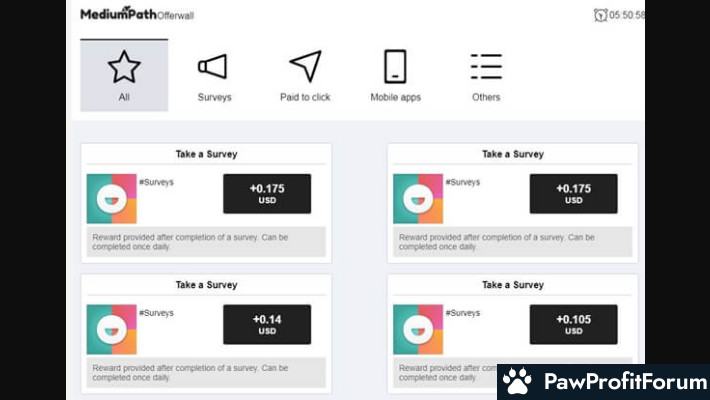This screenshot has width=710, height=400.
Task: Open the Paid to click arrow icon
Action: point(306,66)
